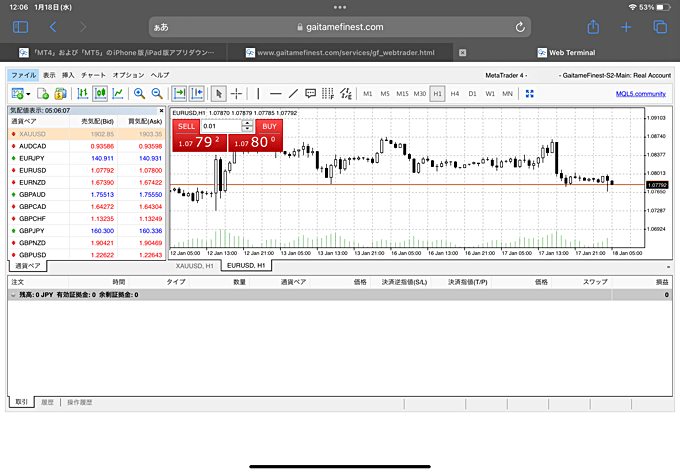
Task: Click the new order document icon
Action: tap(43, 94)
